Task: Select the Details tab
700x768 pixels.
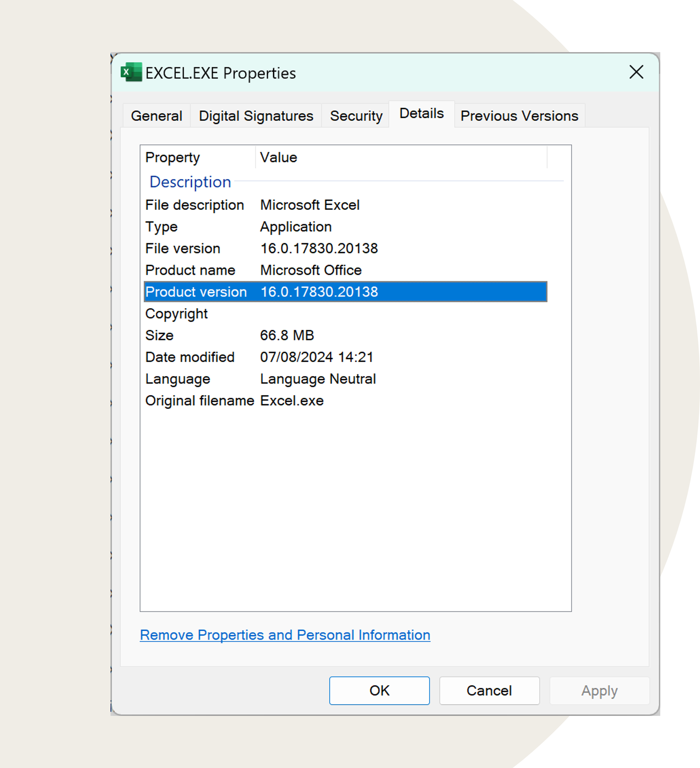Action: click(421, 114)
